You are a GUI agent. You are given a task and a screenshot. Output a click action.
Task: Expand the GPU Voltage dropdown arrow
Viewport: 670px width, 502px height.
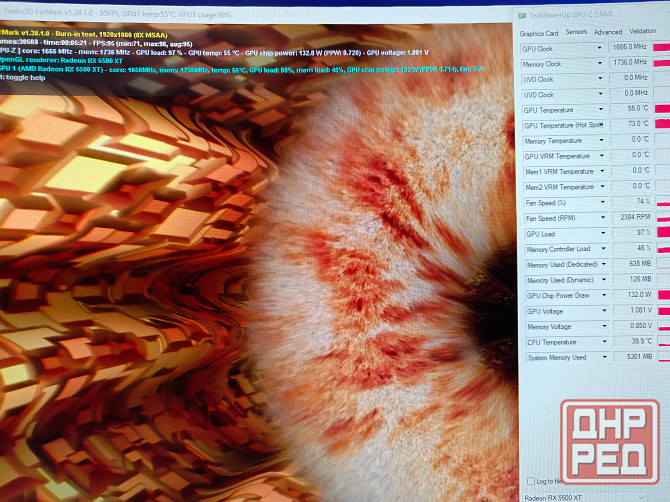coord(602,311)
